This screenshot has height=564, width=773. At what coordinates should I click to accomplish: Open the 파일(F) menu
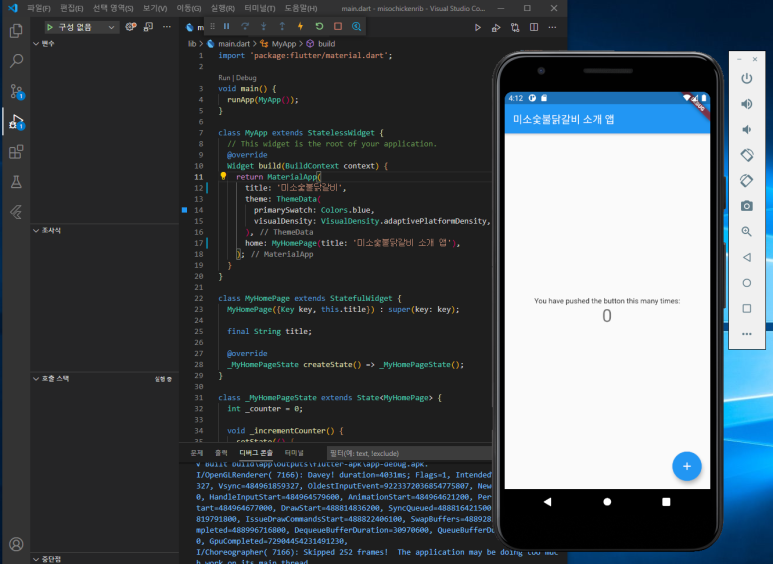point(39,8)
